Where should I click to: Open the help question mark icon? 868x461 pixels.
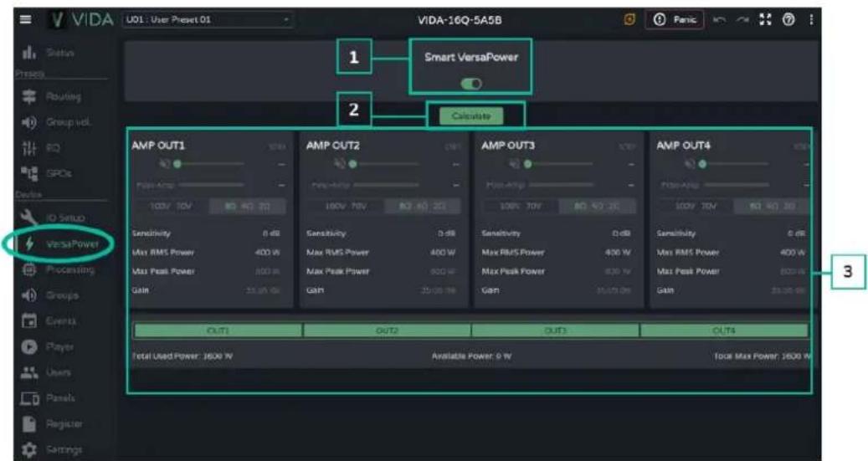(788, 19)
